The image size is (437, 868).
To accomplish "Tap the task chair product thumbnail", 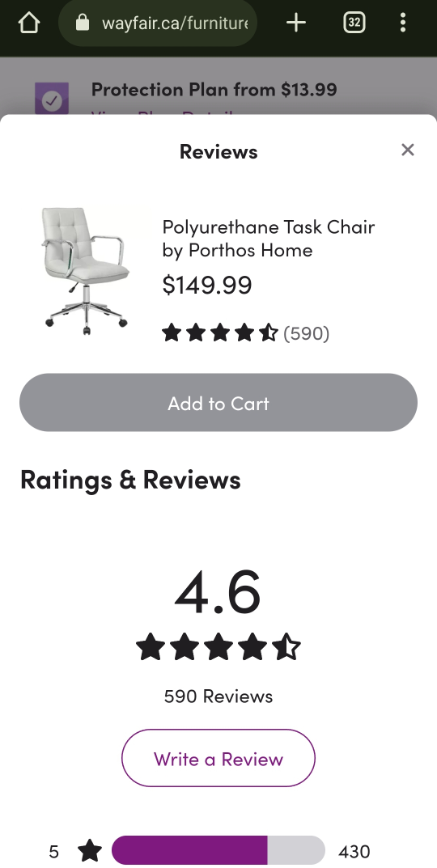I will (x=85, y=271).
